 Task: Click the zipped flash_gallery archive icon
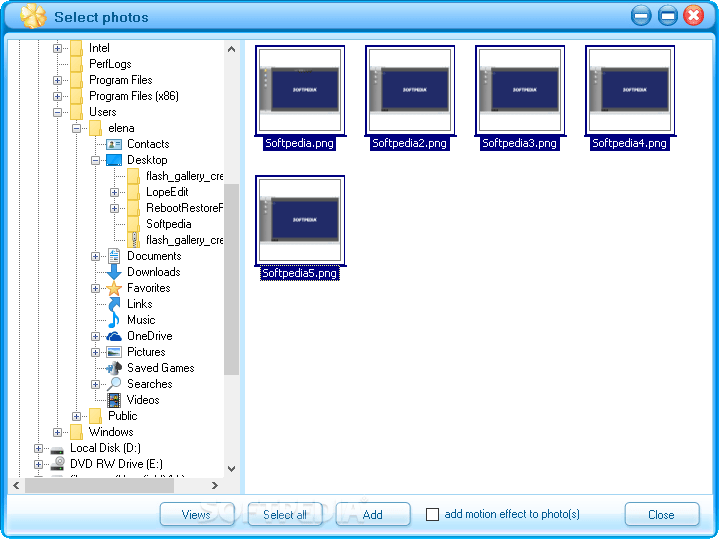(x=133, y=240)
